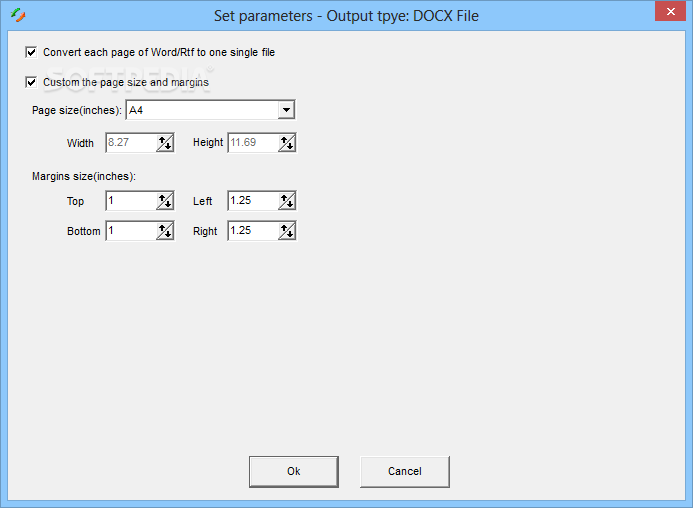This screenshot has height=508, width=693.
Task: Click the Right margin input field
Action: (x=253, y=231)
